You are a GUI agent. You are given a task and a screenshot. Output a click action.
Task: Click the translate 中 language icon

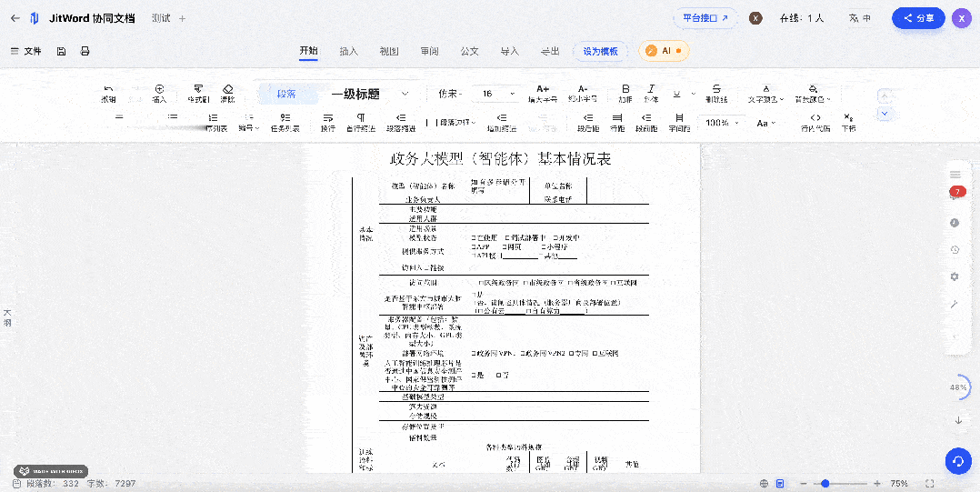pos(860,18)
